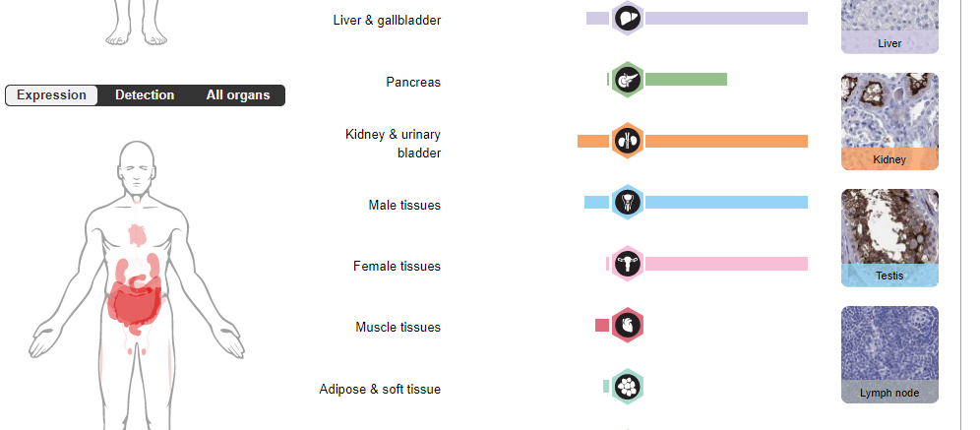Open the Testis staining thumbnail
The height and width of the screenshot is (430, 980).
pos(889,236)
